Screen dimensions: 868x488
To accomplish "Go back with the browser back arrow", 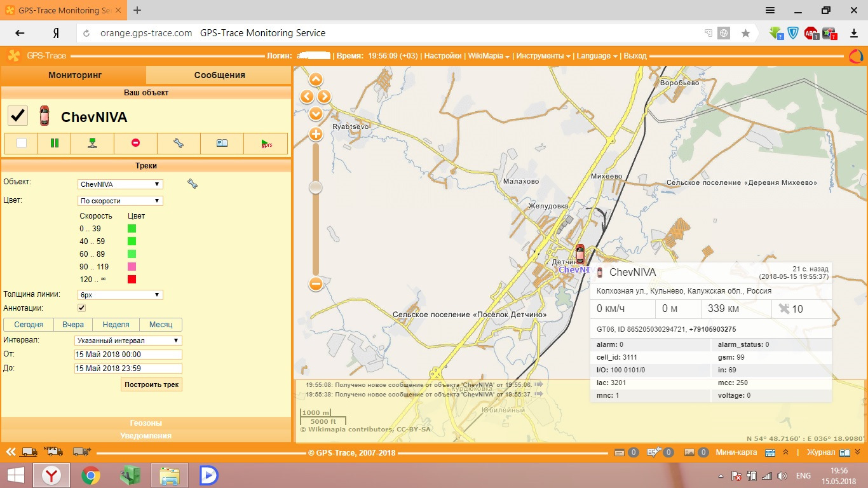I will click(20, 33).
